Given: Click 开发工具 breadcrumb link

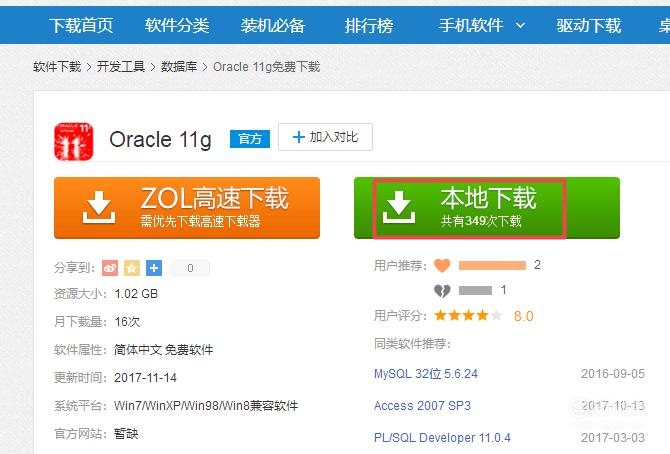Looking at the screenshot, I should pyautogui.click(x=121, y=67).
